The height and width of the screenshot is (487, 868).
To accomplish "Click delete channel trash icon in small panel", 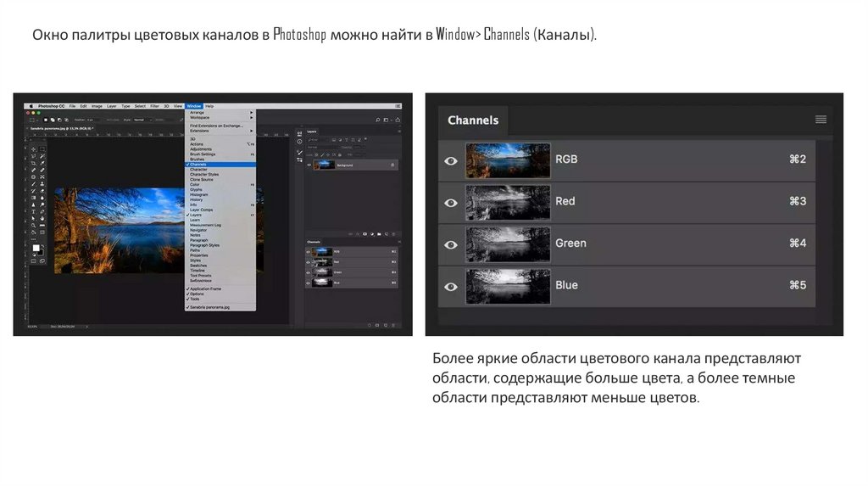I will (x=393, y=325).
